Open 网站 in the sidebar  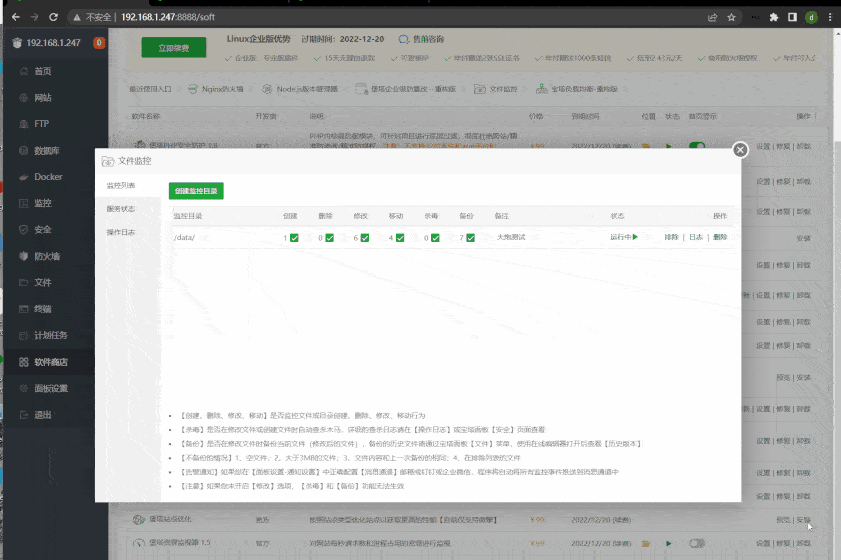[43, 98]
